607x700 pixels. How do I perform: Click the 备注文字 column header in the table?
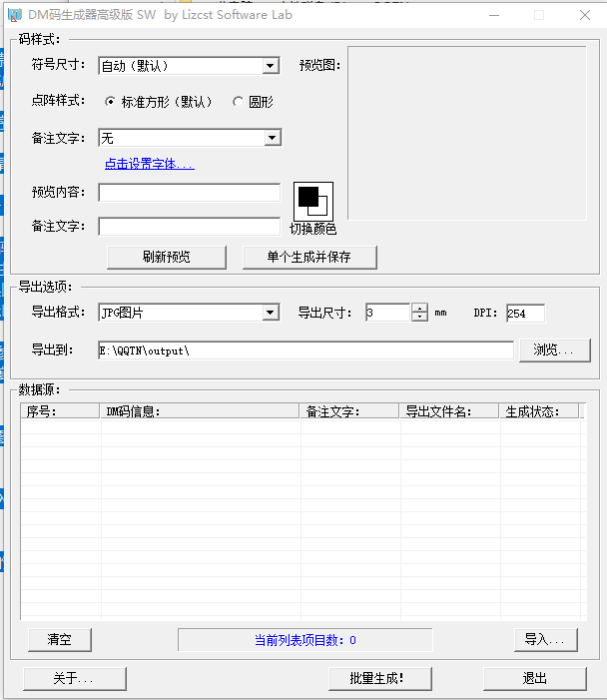(x=349, y=410)
